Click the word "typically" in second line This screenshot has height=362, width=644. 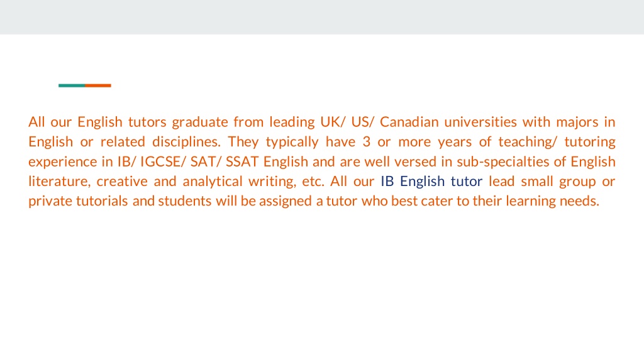(292, 142)
